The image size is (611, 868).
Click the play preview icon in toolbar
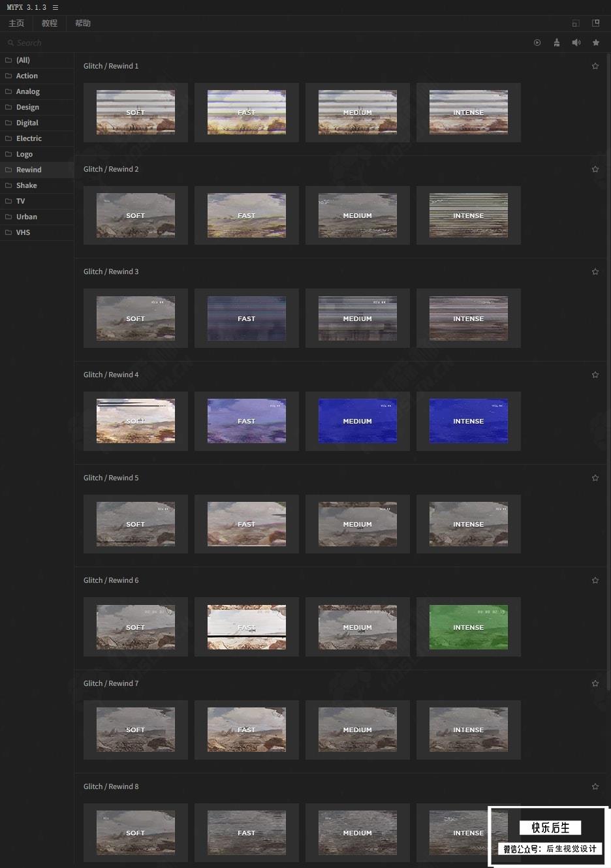coord(537,42)
